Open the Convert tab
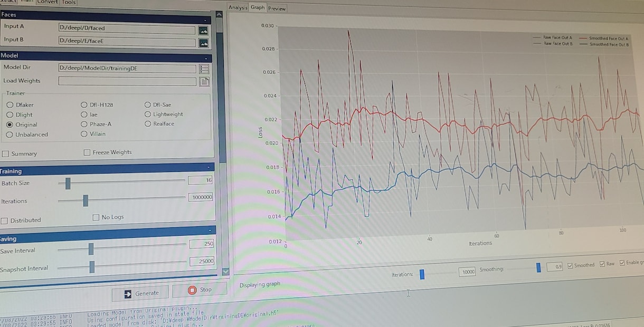Screen dimensions: 644x327 (x=48, y=3)
